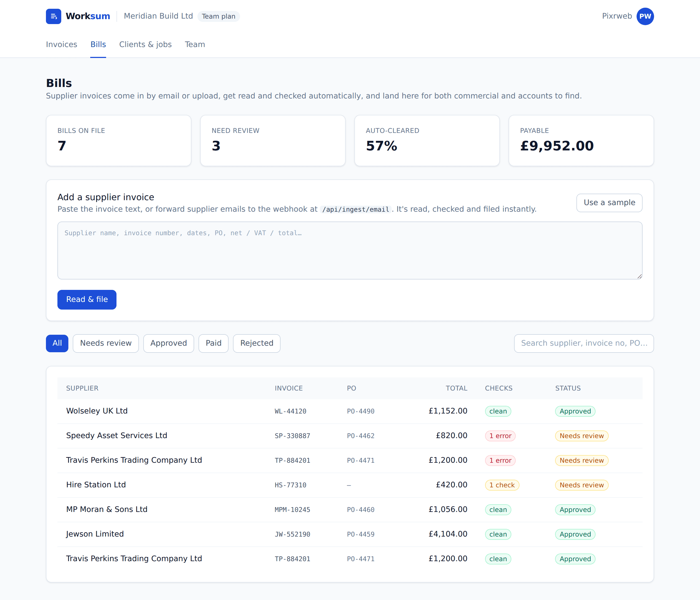Image resolution: width=700 pixels, height=600 pixels.
Task: Select Jewson Limited supplier
Action: pyautogui.click(x=95, y=534)
